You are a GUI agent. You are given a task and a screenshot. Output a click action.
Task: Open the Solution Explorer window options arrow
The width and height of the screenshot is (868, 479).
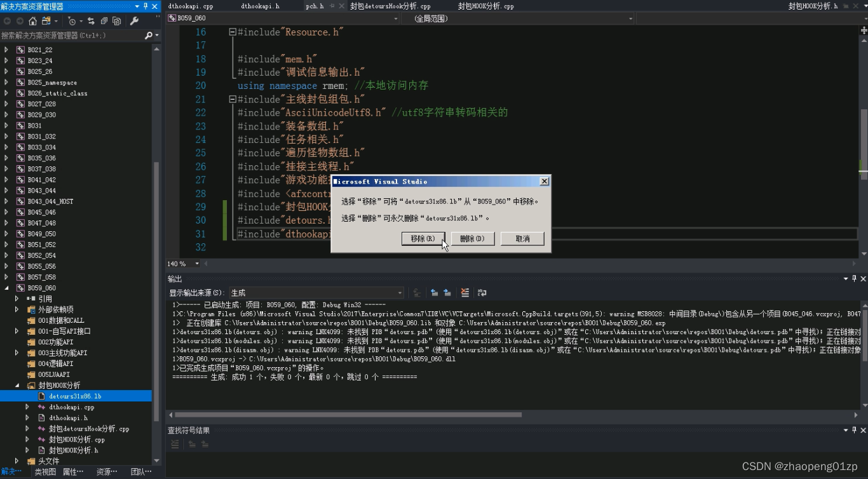pyautogui.click(x=137, y=6)
